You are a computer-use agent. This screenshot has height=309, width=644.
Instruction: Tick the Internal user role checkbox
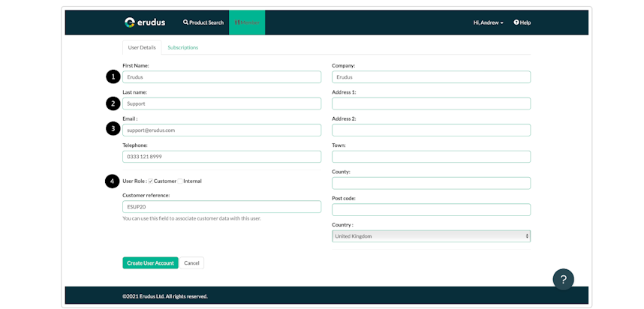tap(180, 181)
